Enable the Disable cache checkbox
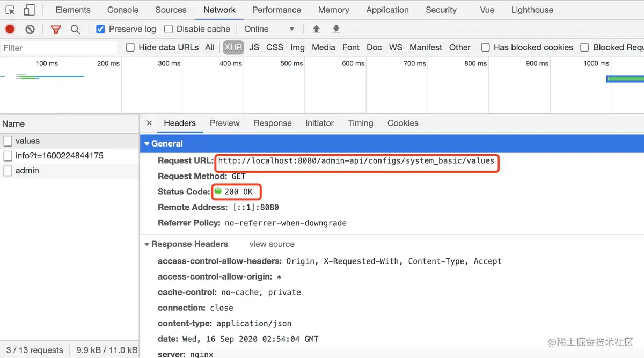The image size is (644, 358). (169, 29)
